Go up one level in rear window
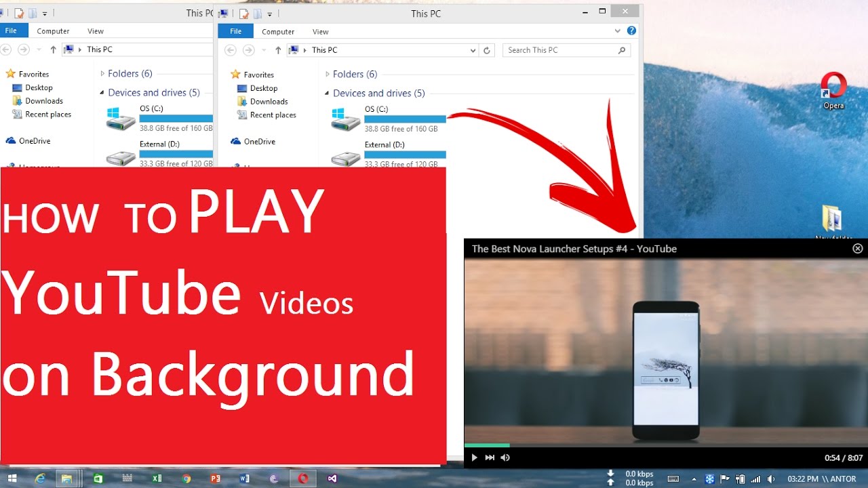 point(53,49)
